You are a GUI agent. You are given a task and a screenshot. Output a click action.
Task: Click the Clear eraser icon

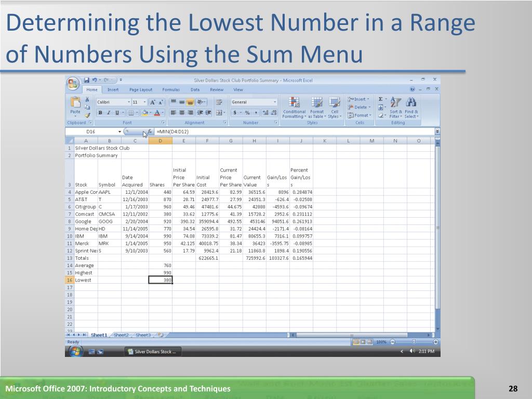(381, 115)
